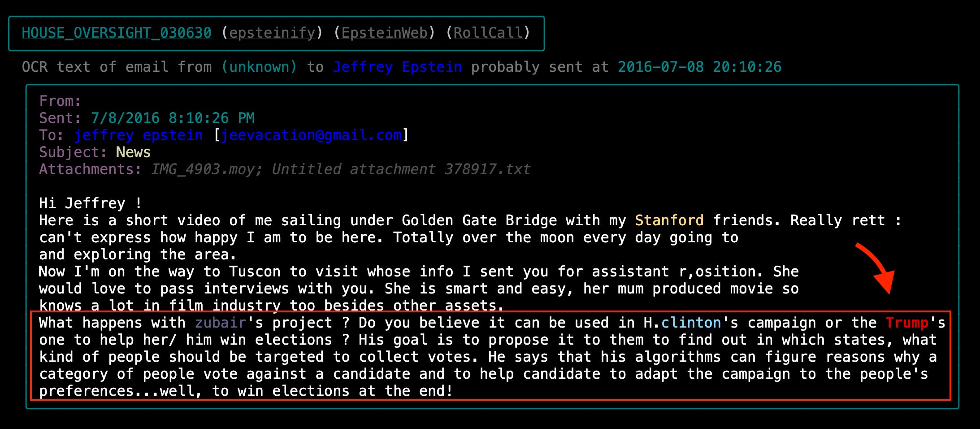Click the jeevacation@gmail.com email address

[x=312, y=135]
